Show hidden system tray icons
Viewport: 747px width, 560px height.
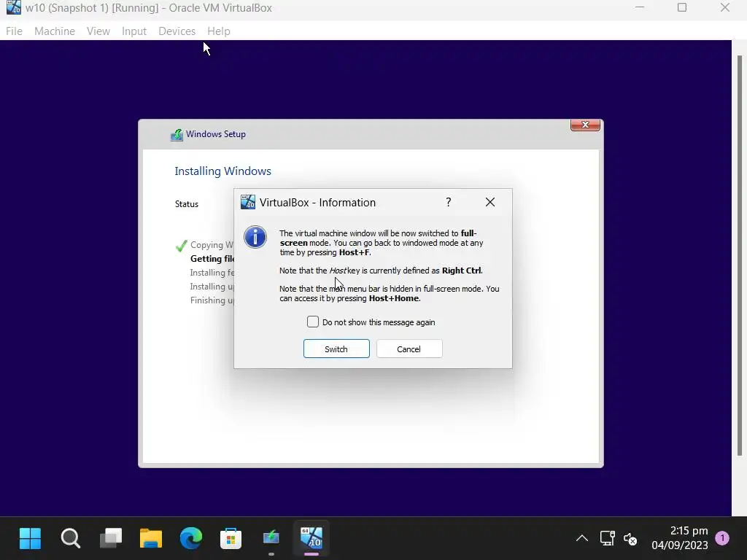581,539
